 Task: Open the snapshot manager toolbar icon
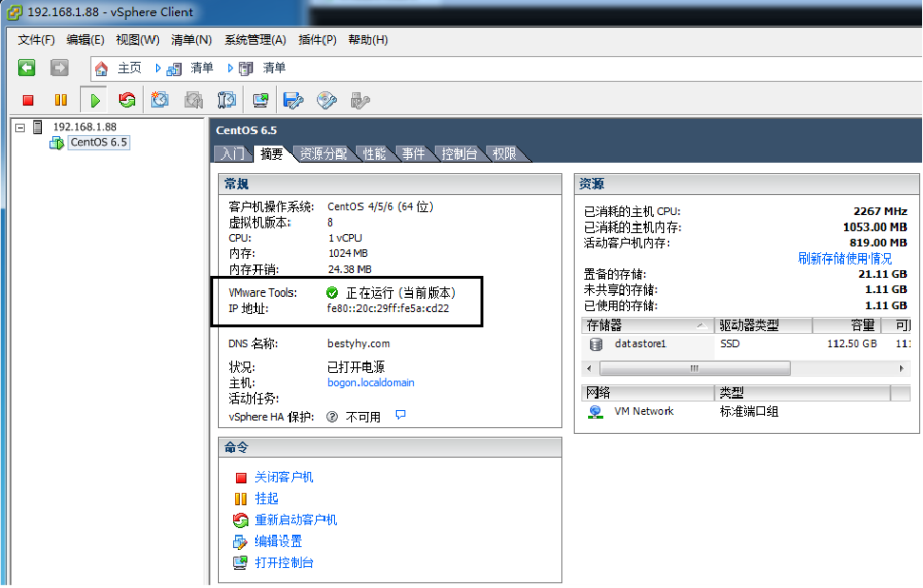[x=226, y=100]
